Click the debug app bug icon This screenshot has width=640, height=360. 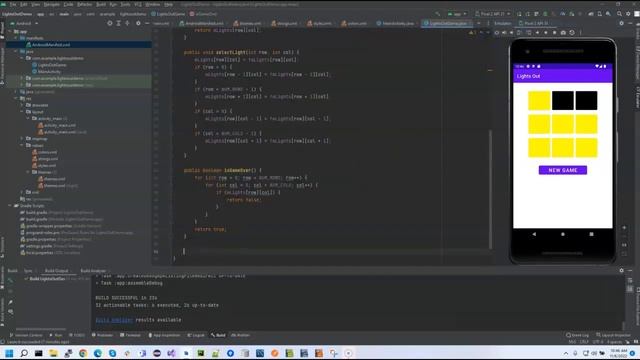pyautogui.click(x=545, y=13)
